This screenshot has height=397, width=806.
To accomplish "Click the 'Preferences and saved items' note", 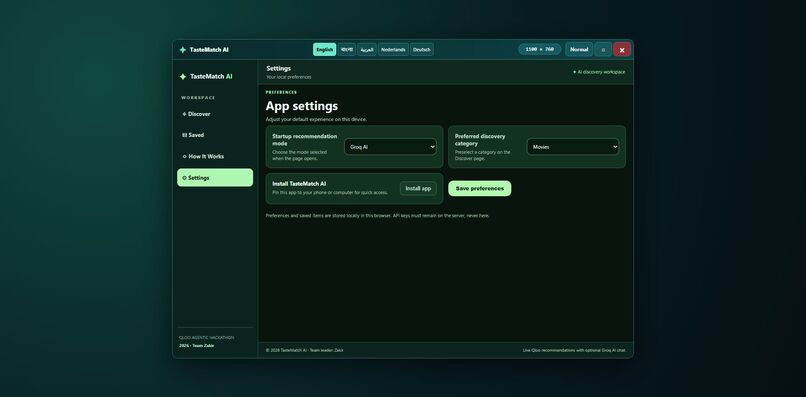I will 378,216.
